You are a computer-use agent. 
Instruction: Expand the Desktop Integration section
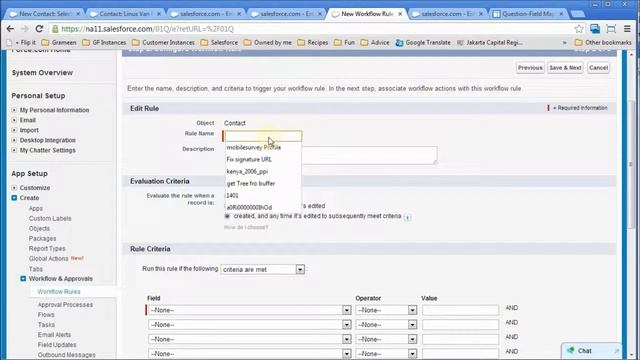tap(14, 140)
